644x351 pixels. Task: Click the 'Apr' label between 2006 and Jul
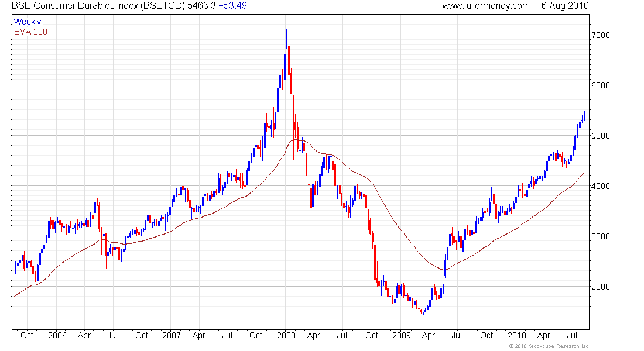[84, 335]
